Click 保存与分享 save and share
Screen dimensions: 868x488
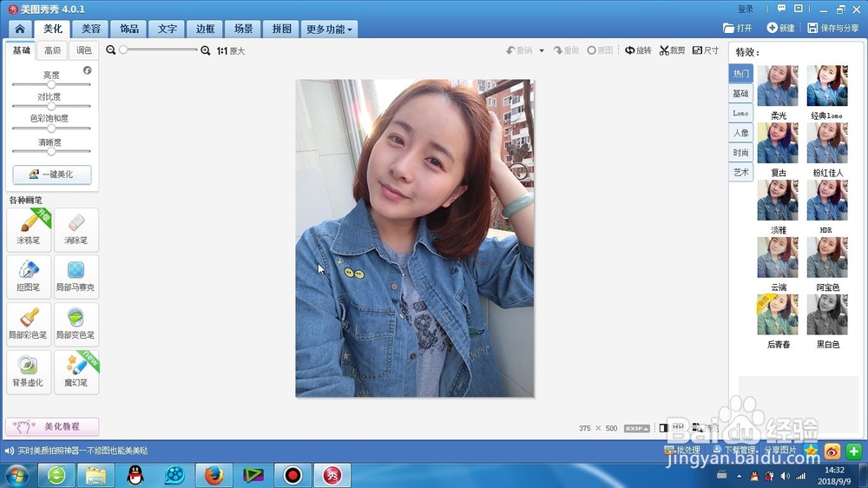833,28
